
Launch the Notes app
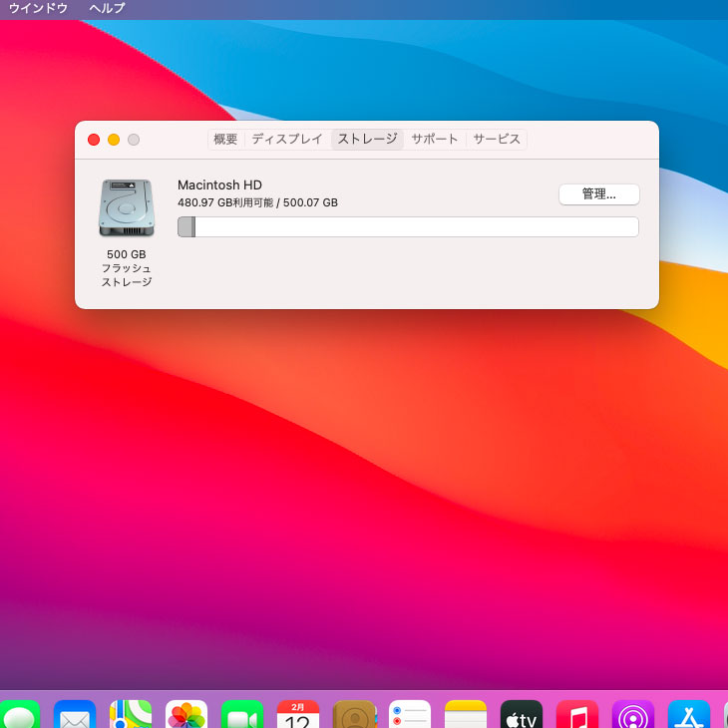[466, 715]
